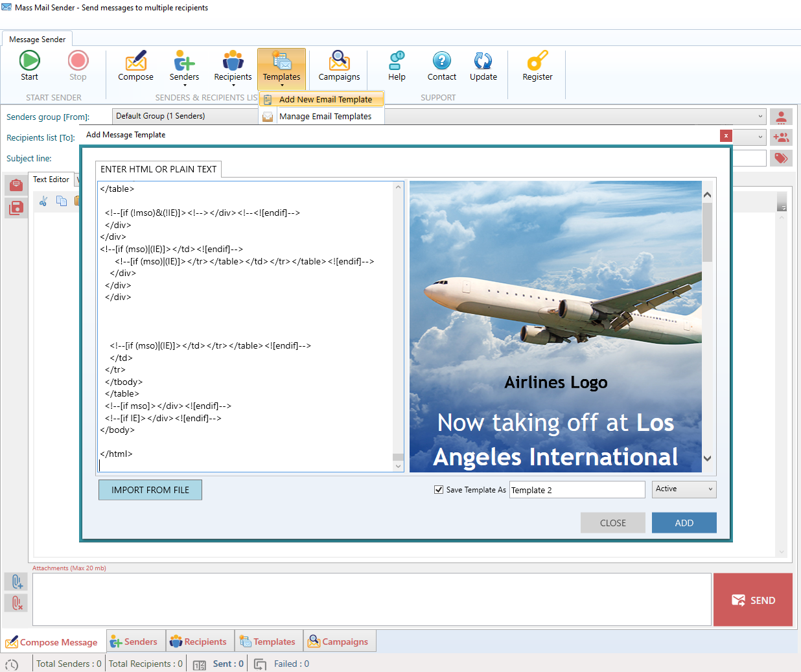Select the Text Editor tab
Screen dimensions: 801x672
point(51,180)
